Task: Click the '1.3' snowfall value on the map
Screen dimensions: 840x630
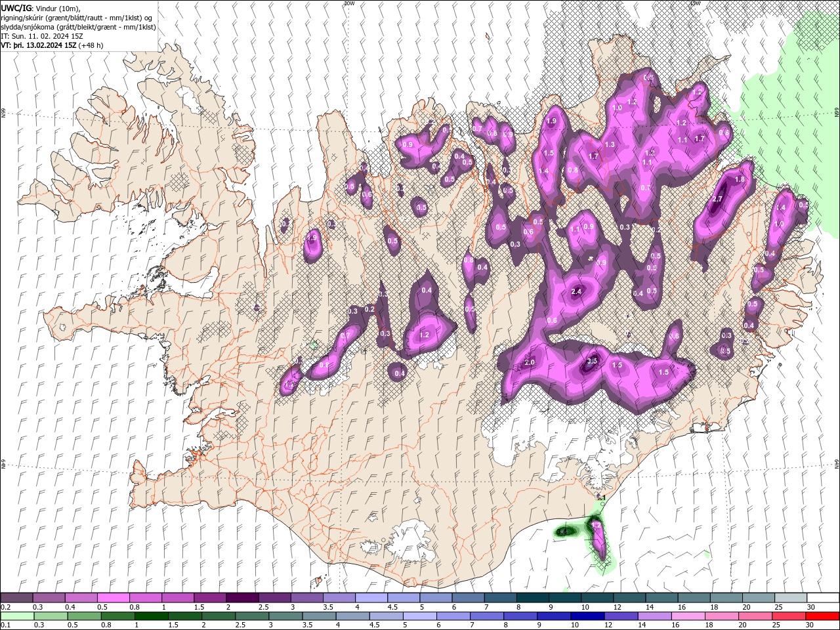Action: (x=610, y=144)
